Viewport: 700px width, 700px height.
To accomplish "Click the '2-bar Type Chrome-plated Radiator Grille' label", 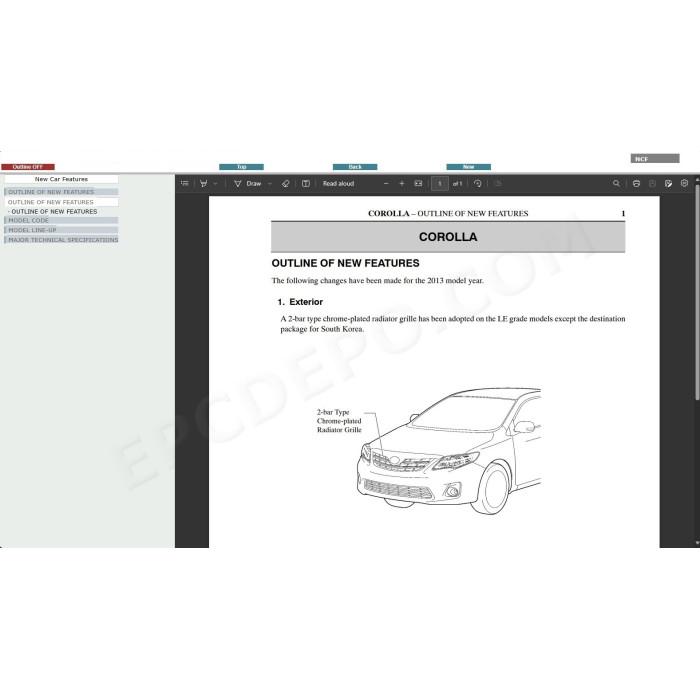I will point(339,421).
